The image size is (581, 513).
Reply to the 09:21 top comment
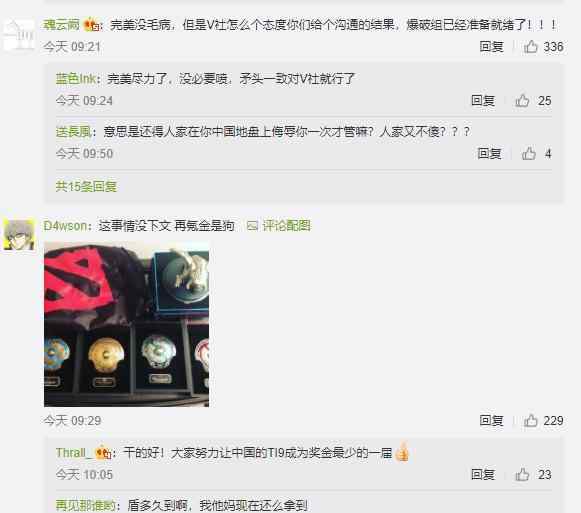(x=491, y=47)
